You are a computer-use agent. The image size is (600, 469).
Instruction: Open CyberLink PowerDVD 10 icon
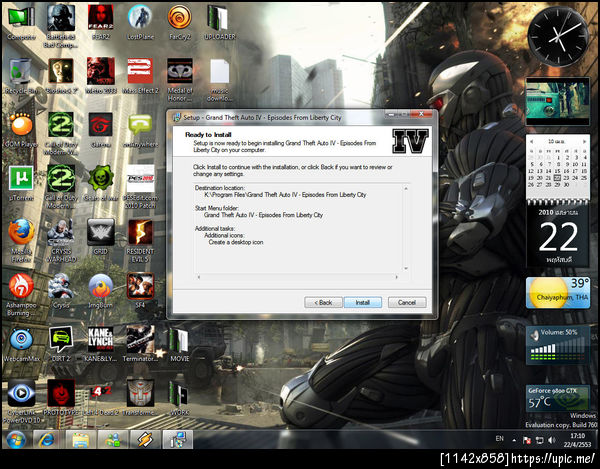(21, 402)
